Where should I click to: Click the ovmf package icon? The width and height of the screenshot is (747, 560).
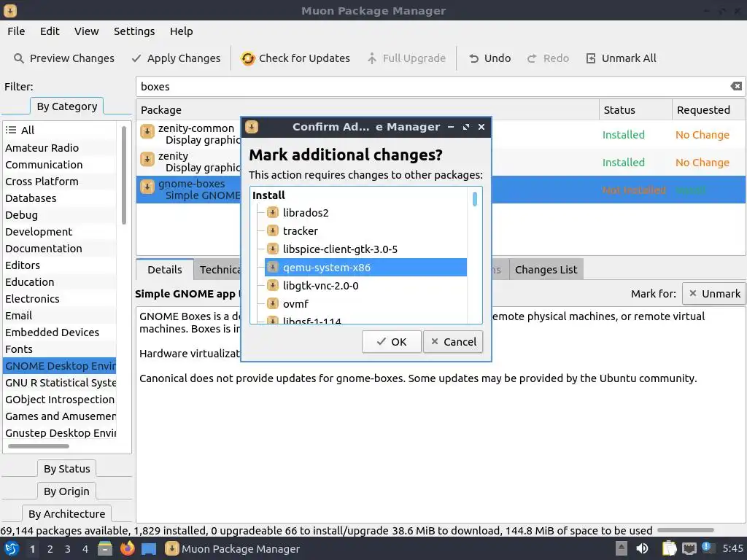273,303
